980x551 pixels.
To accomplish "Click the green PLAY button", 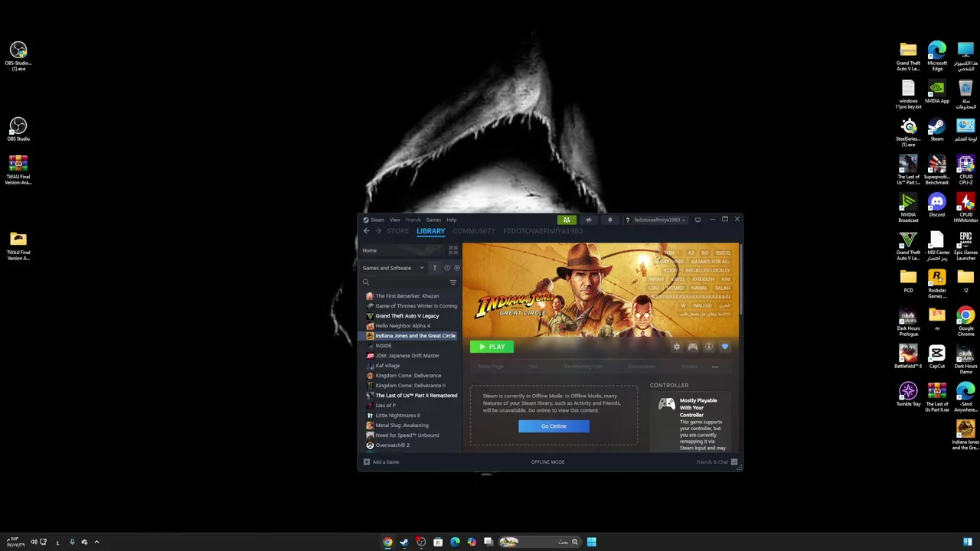I will [492, 347].
